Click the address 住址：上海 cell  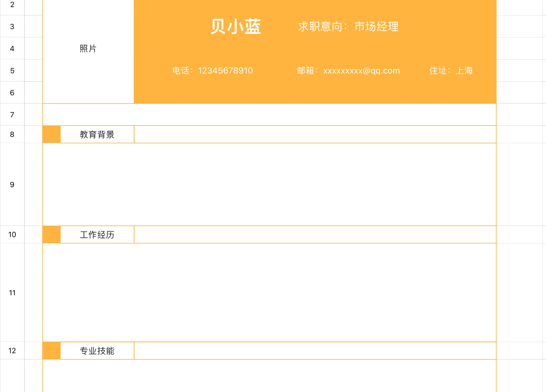click(x=451, y=71)
